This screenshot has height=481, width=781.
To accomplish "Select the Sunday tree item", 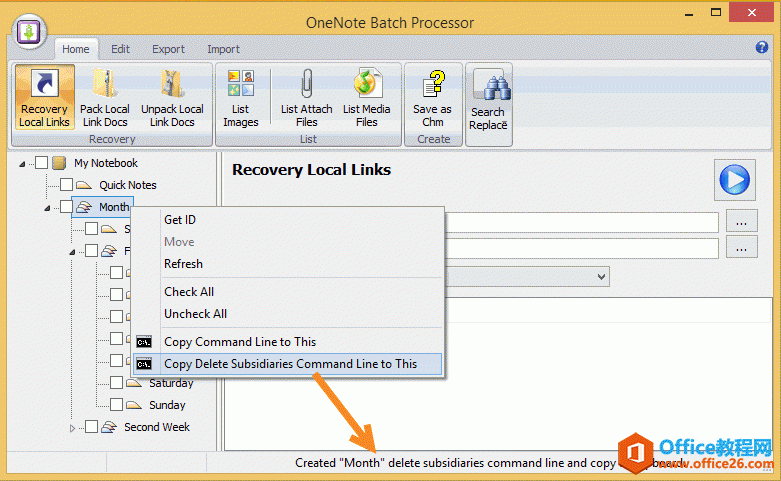I will (x=167, y=405).
